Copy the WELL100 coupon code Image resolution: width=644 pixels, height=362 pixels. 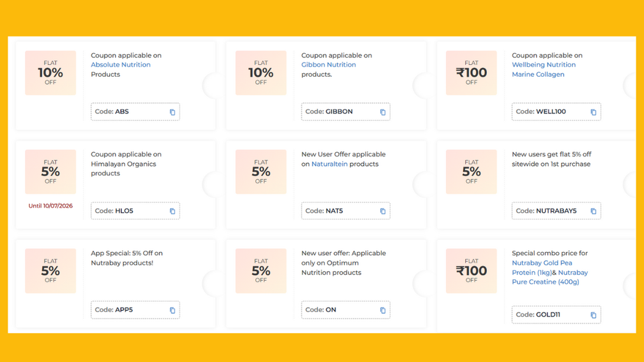coord(593,112)
